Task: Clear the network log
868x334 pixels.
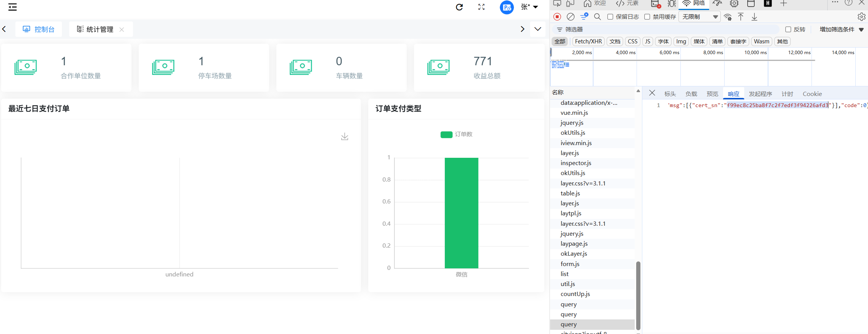Action: [x=571, y=17]
